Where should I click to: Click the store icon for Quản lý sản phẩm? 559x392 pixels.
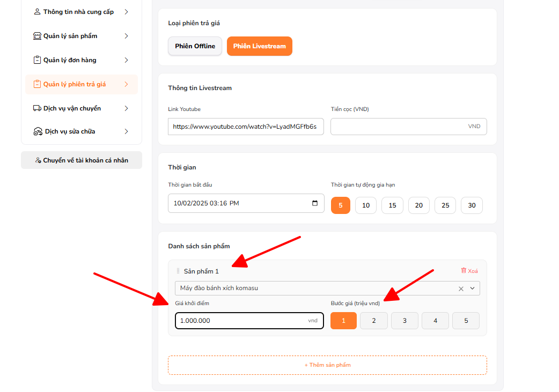point(37,36)
